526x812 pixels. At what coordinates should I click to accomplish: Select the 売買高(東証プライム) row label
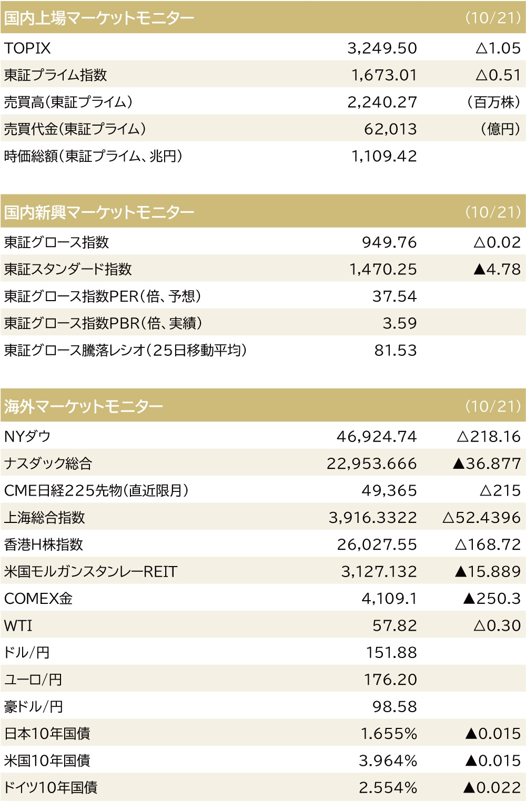pyautogui.click(x=68, y=102)
